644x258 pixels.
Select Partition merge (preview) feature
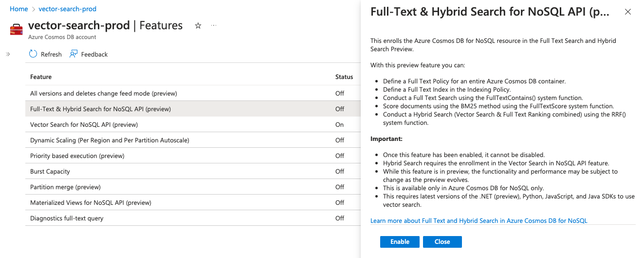click(65, 187)
